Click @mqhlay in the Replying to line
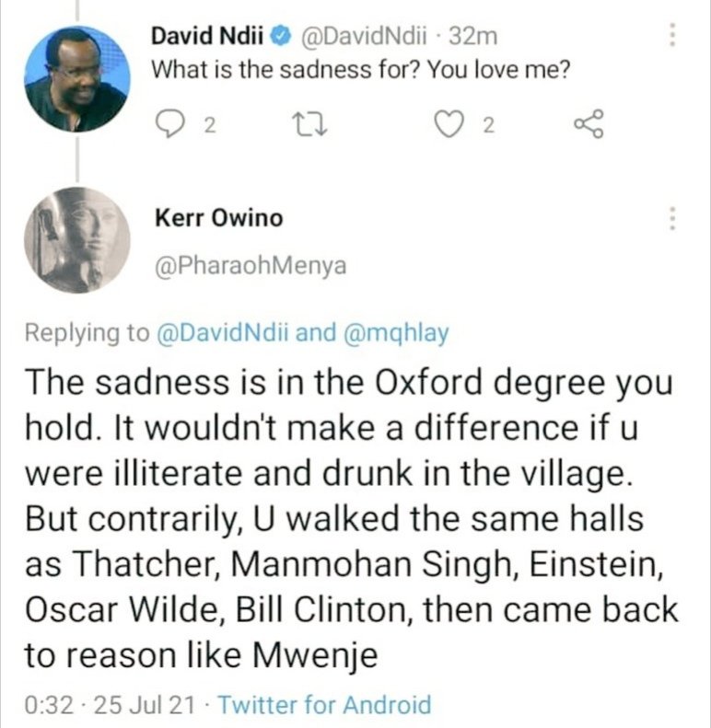Screen dimensions: 711x728 pos(397,333)
